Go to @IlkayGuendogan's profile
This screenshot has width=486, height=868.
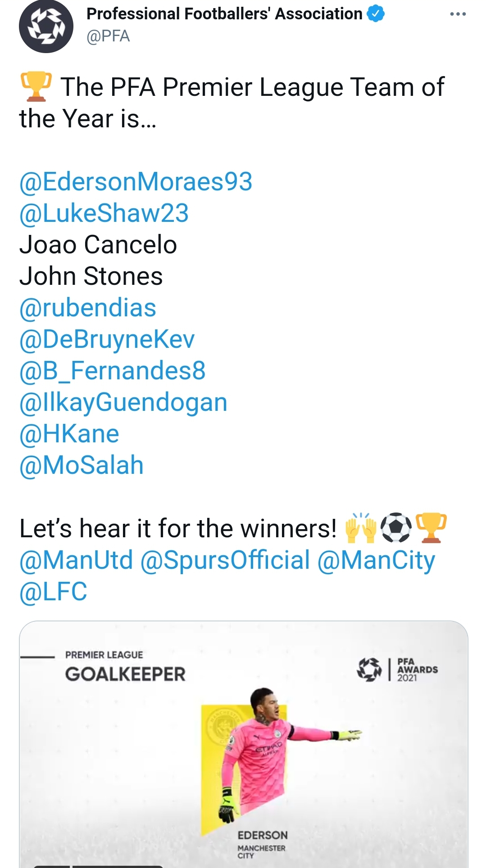point(123,402)
